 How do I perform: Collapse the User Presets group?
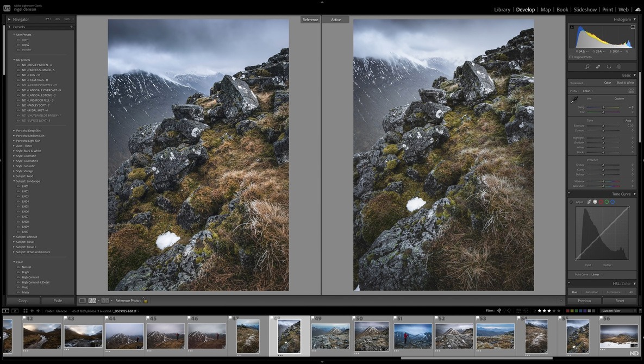[x=14, y=34]
